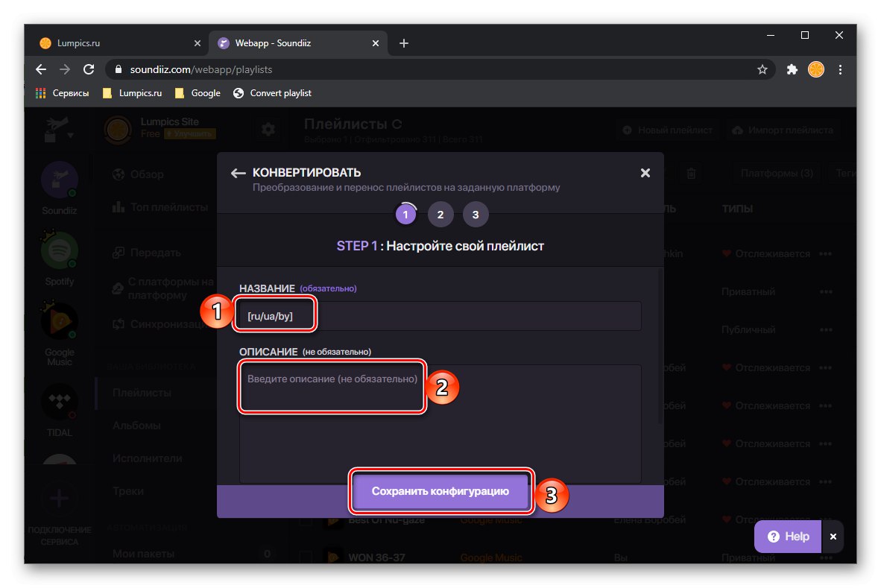The height and width of the screenshot is (588, 881).
Task: Dismiss the Help widget with X
Action: tap(833, 537)
